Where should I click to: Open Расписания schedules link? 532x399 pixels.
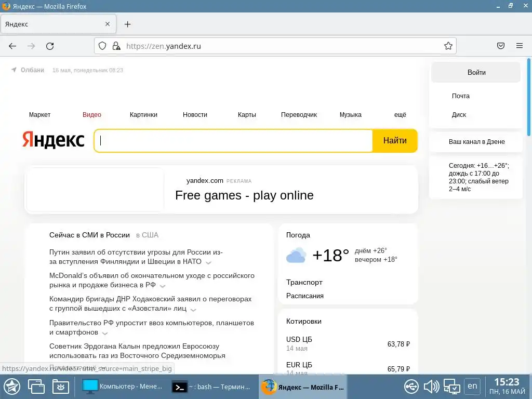coord(304,296)
